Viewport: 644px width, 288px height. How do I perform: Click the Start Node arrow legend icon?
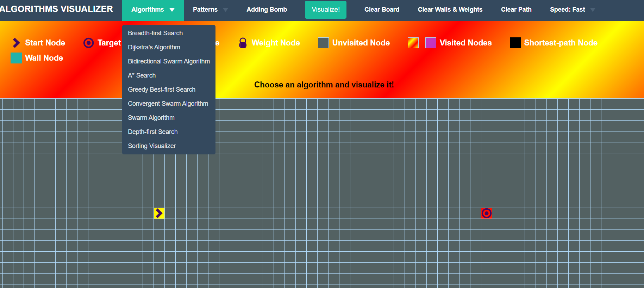pos(16,43)
